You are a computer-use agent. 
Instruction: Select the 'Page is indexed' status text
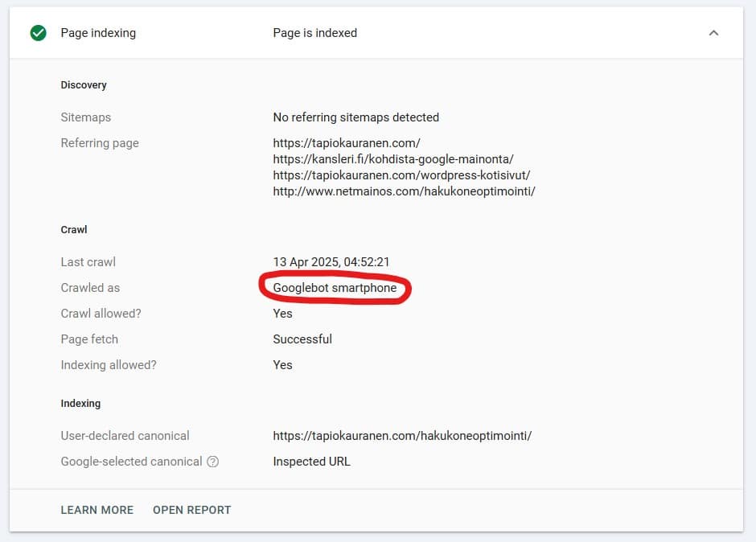tap(314, 33)
